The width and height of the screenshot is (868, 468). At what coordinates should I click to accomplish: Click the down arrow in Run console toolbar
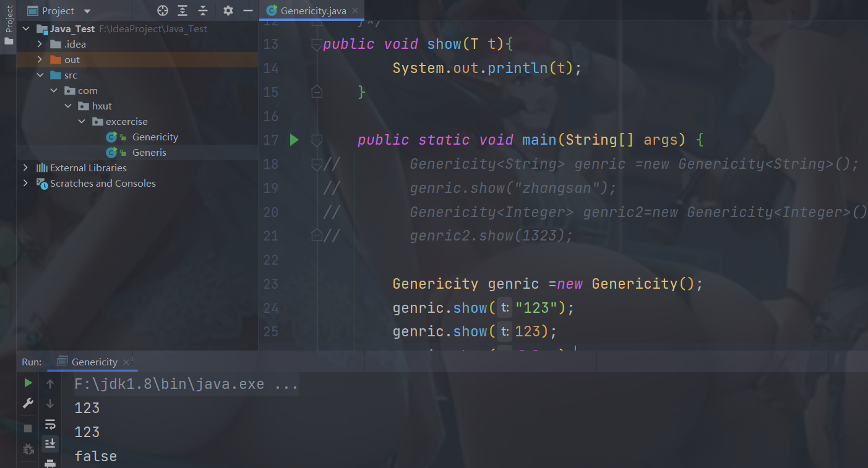tap(50, 404)
